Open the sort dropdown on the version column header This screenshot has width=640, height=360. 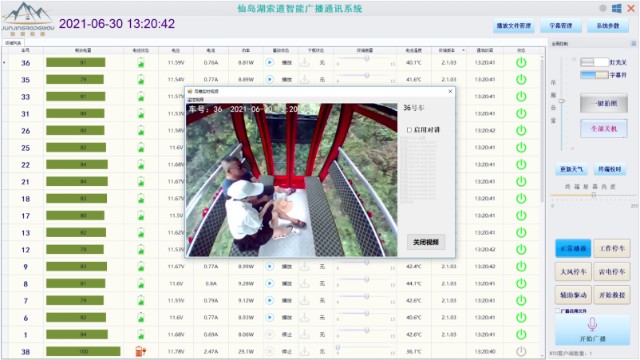463,50
